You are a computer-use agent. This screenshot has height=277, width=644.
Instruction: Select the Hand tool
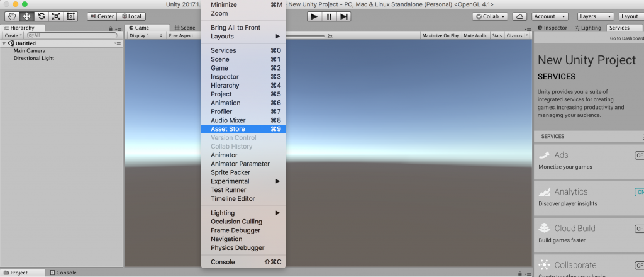[x=13, y=16]
